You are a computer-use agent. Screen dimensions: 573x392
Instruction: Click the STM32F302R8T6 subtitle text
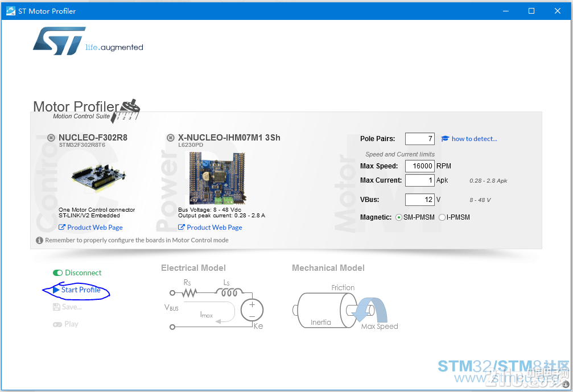pyautogui.click(x=82, y=145)
